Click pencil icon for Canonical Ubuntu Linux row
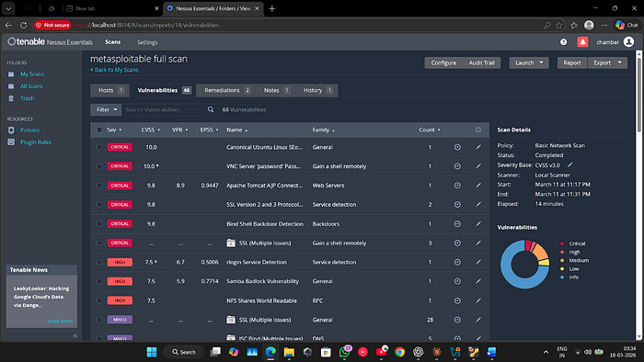Image resolution: width=644 pixels, height=362 pixels. [x=478, y=147]
